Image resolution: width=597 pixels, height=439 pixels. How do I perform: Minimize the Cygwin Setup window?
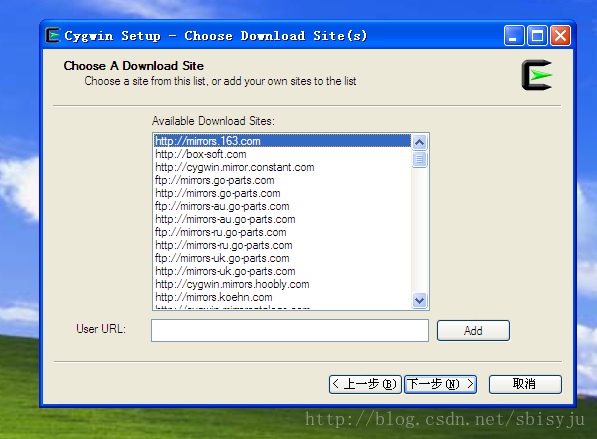pyautogui.click(x=514, y=36)
